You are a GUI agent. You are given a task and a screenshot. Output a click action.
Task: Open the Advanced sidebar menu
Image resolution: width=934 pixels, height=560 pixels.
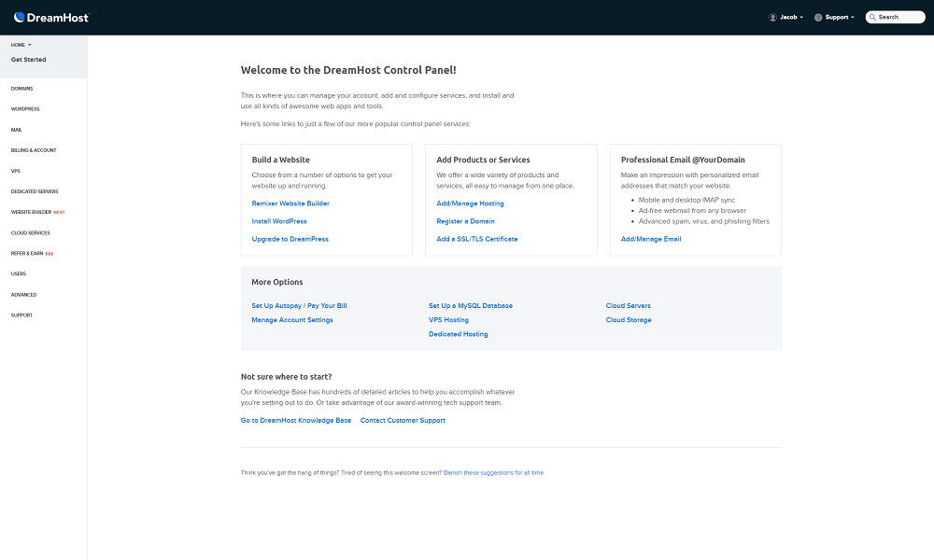point(24,295)
